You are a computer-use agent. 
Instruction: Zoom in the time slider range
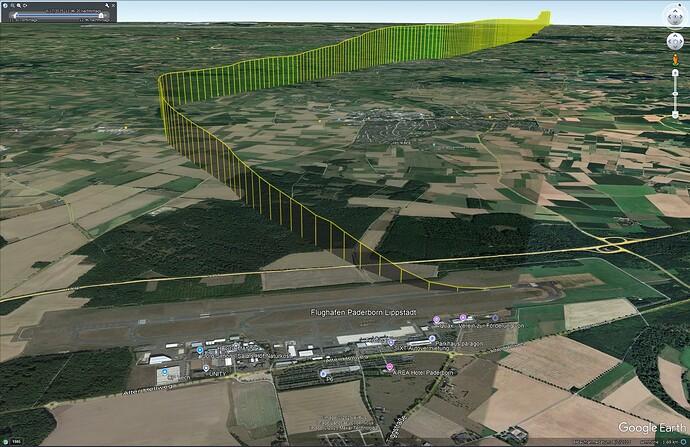click(18, 6)
